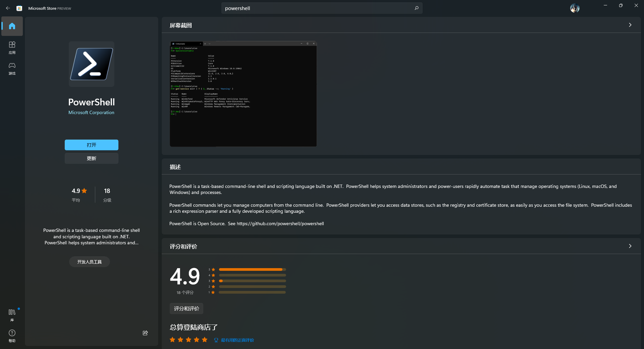This screenshot has height=349, width=644.
Task: Click the Microsoft Store logo icon
Action: (x=19, y=8)
